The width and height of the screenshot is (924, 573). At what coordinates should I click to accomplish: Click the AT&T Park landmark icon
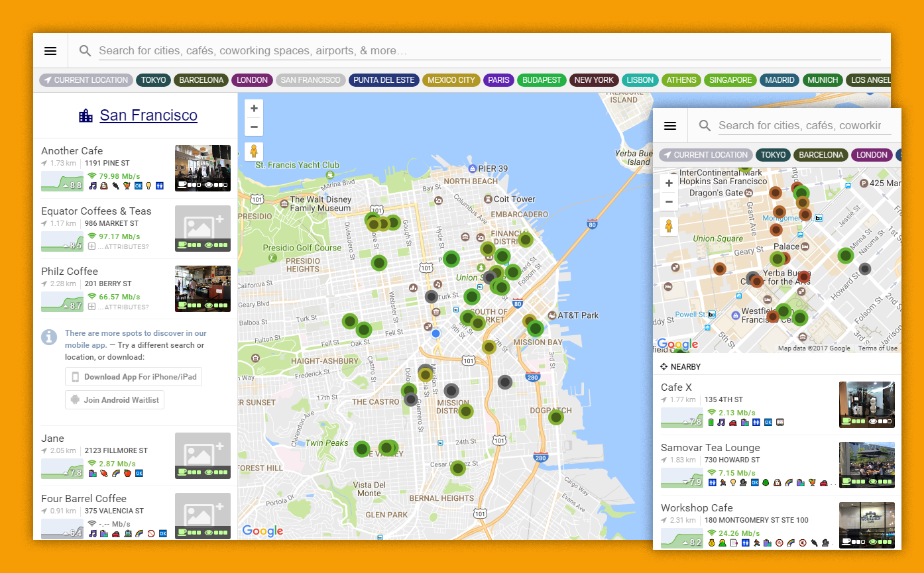(x=551, y=315)
